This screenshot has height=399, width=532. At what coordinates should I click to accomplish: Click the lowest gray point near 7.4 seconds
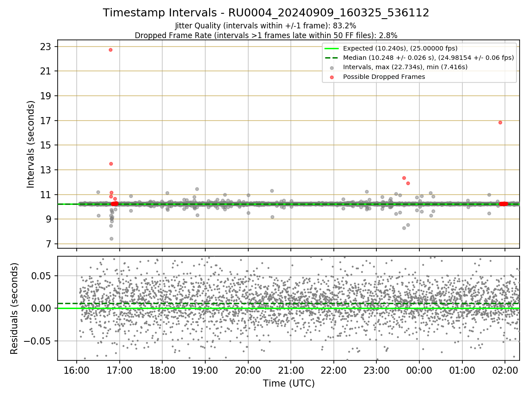click(x=111, y=239)
